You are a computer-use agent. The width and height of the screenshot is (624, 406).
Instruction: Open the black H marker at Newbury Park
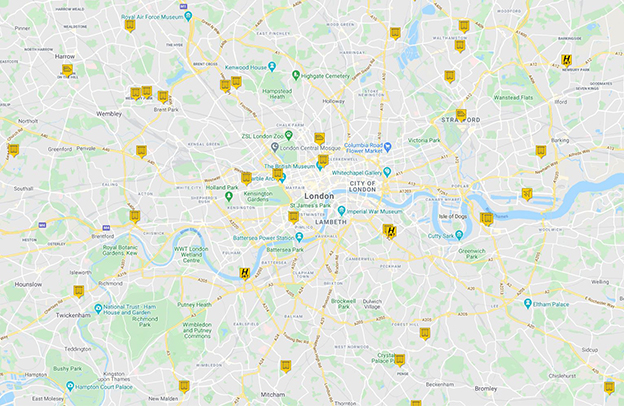[566, 61]
